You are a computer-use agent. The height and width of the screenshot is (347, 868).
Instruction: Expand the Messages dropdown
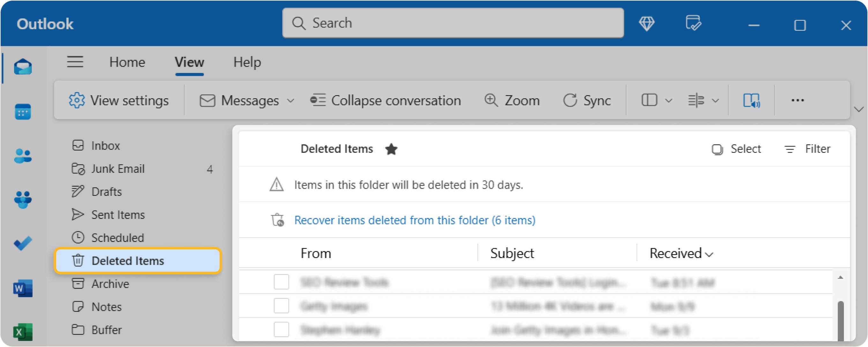click(290, 100)
